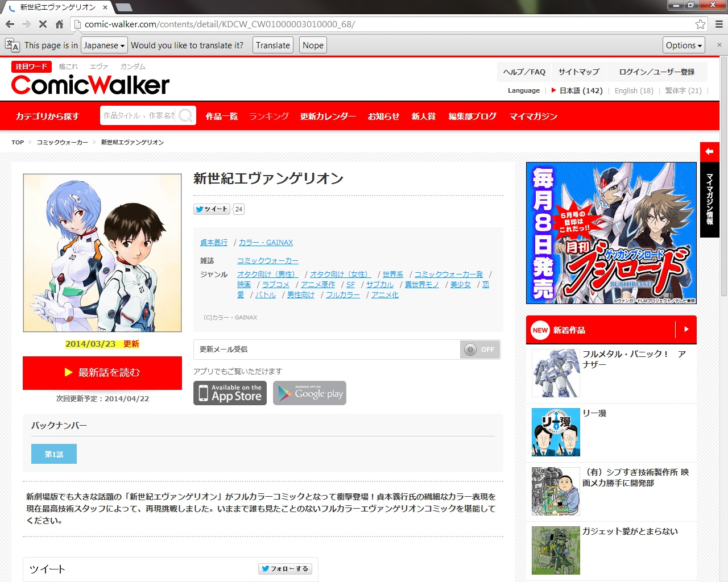The height and width of the screenshot is (582, 728).
Task: Close the Evangelion browser tab
Action: coord(105,7)
